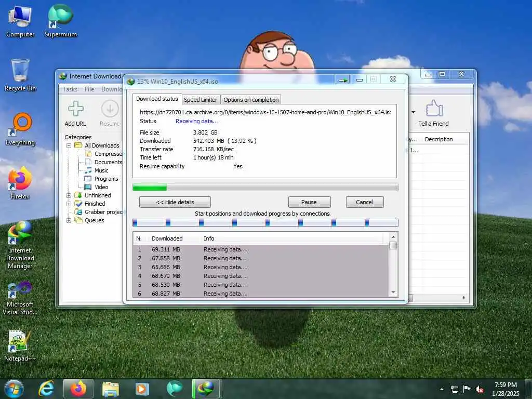Open Windows Explorer from the taskbar
Viewport: 532px width, 399px height.
pos(110,389)
